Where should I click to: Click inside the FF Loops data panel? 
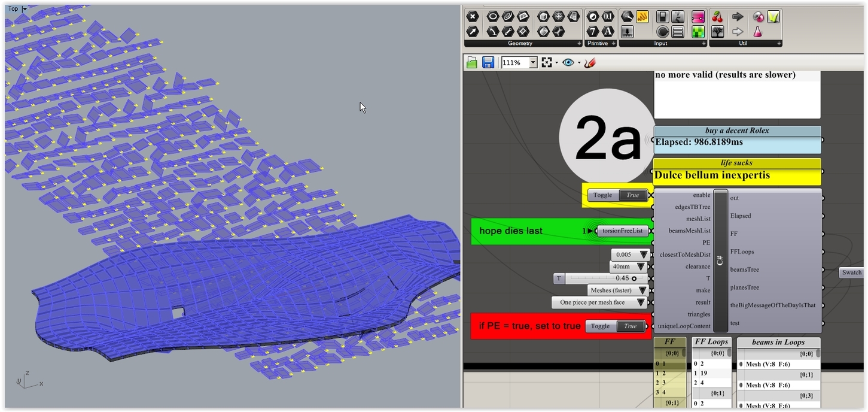click(x=711, y=371)
